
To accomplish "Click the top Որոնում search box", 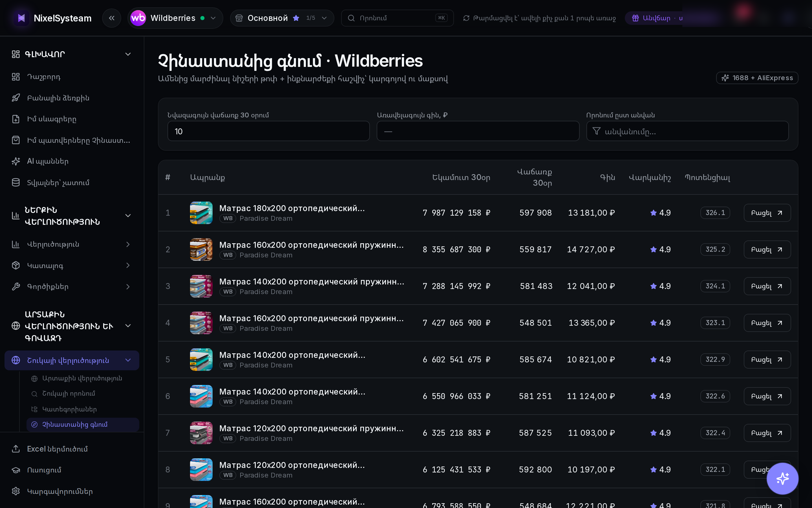I will pos(397,18).
